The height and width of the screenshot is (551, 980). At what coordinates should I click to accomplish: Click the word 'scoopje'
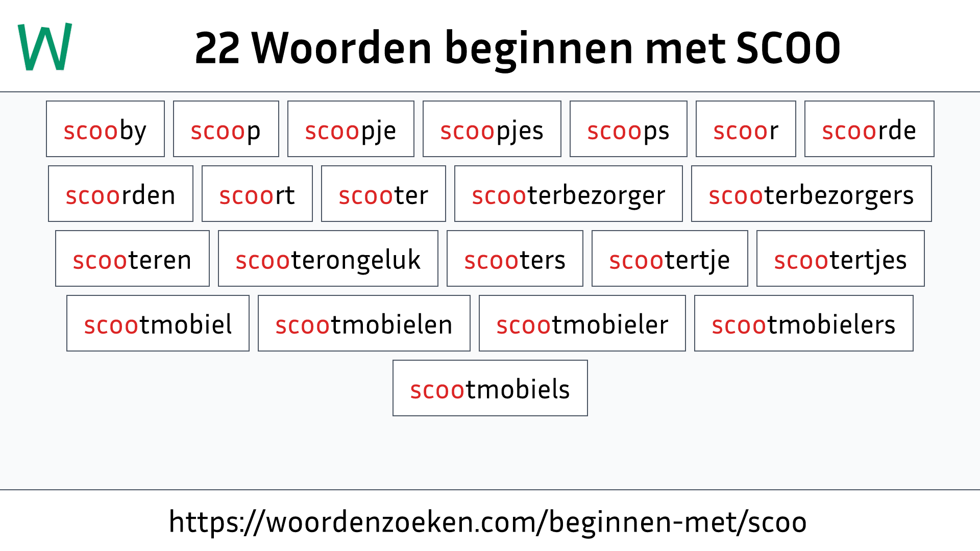pyautogui.click(x=348, y=130)
